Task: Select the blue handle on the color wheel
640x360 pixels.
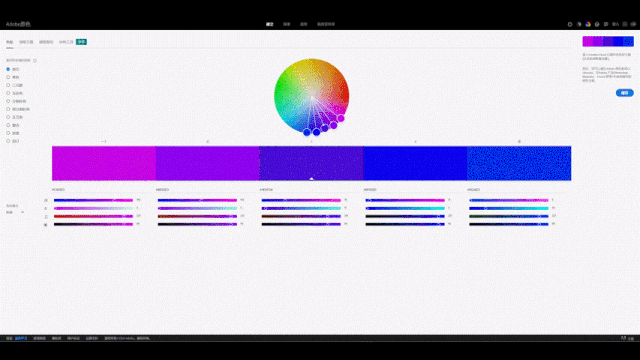Action: (x=307, y=132)
